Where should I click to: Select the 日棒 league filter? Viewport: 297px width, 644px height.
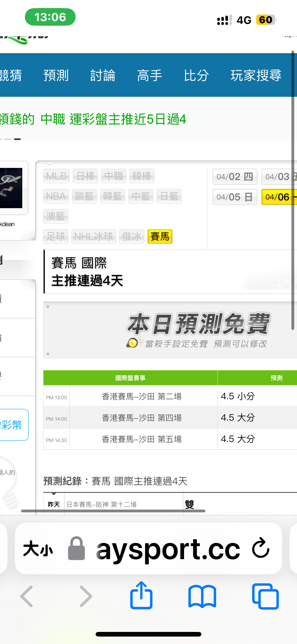[85, 176]
